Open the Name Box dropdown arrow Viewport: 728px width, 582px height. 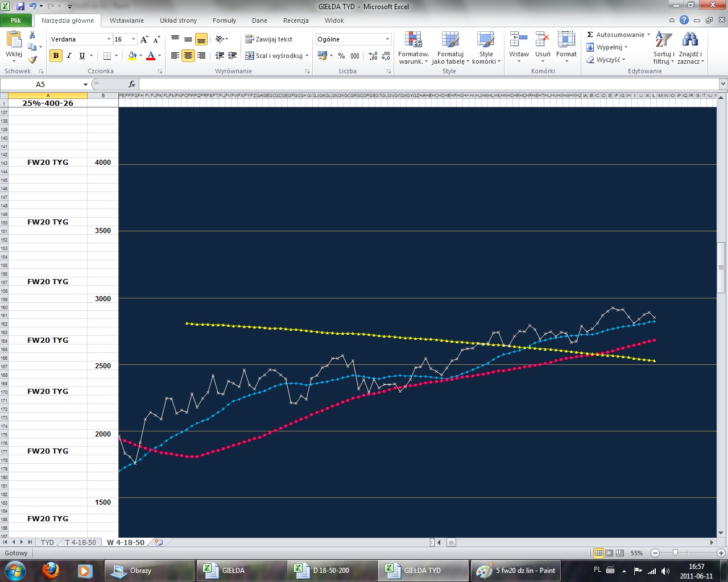point(85,84)
